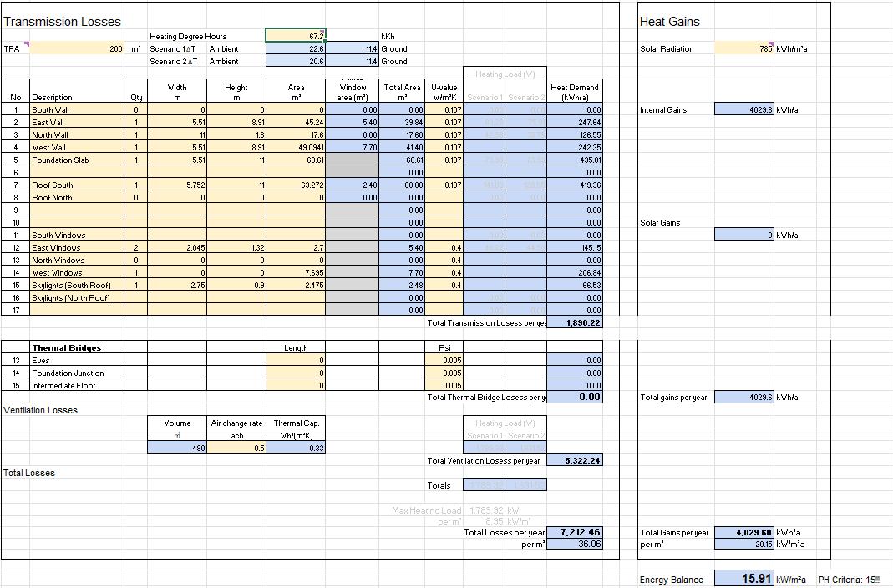Select the Roof South area 63.272
Image resolution: width=893 pixels, height=588 pixels.
pos(296,185)
